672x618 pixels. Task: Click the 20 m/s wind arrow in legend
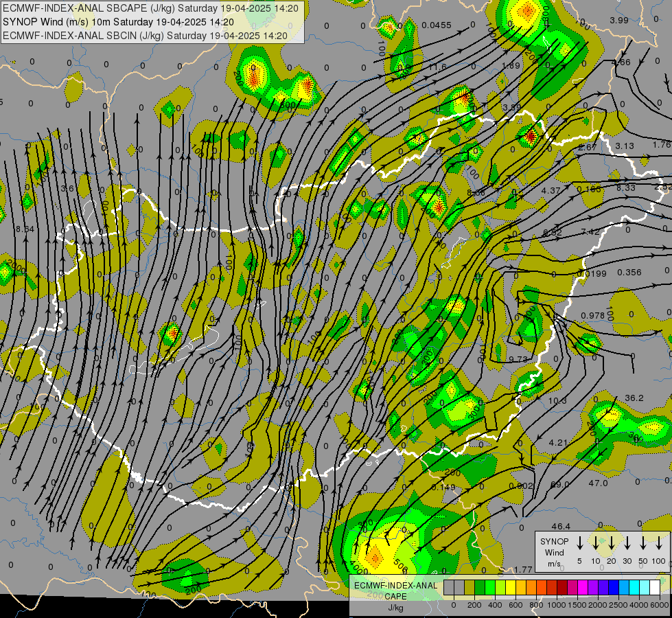[x=612, y=542]
